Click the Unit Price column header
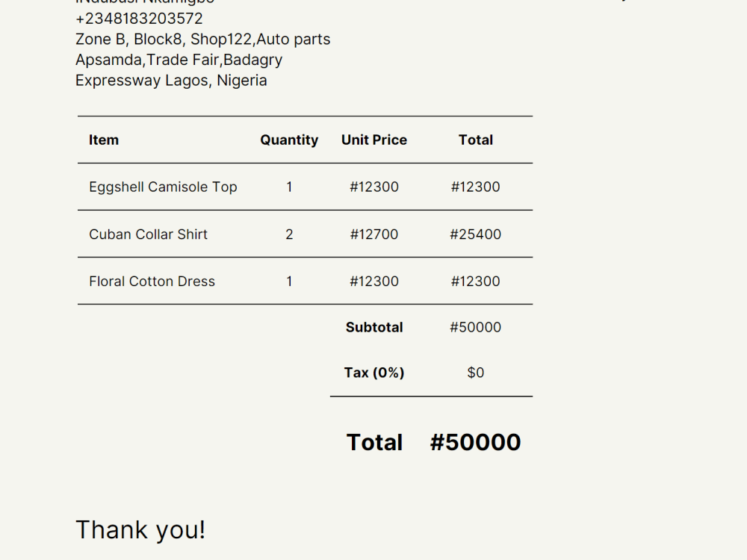Screen dimensions: 747x560 [374, 140]
